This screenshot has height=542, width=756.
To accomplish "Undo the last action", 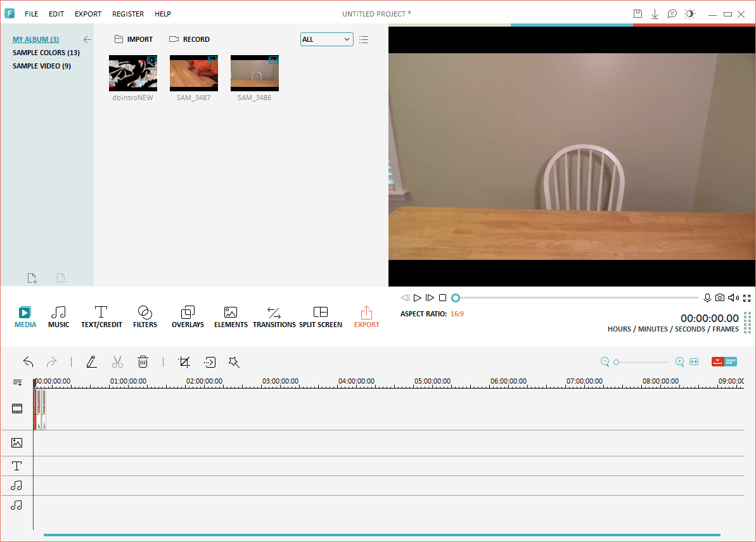I will point(29,362).
